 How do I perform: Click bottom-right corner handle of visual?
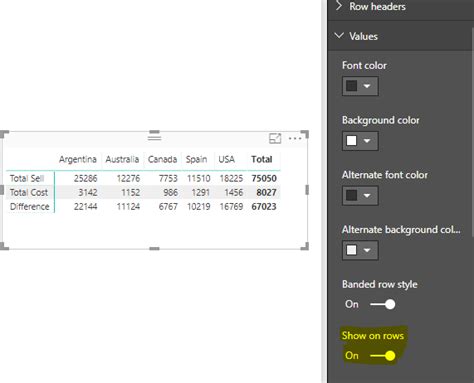coord(305,246)
